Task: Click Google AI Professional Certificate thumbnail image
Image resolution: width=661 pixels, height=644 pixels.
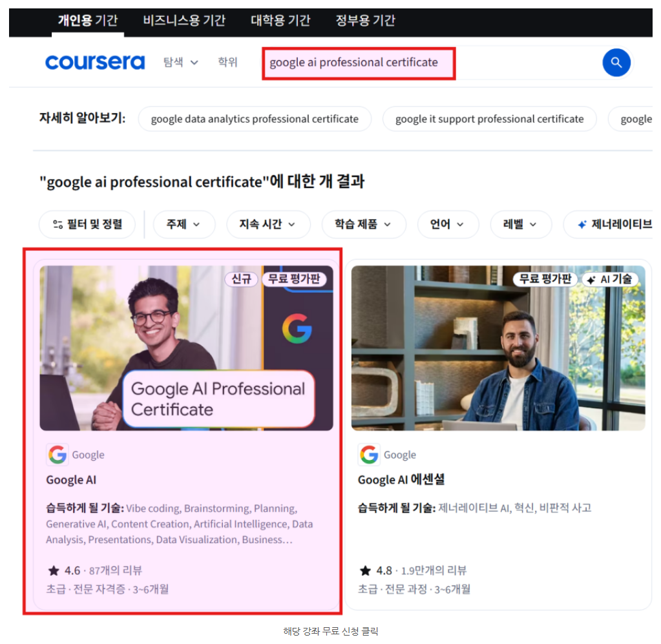Action: (x=186, y=348)
